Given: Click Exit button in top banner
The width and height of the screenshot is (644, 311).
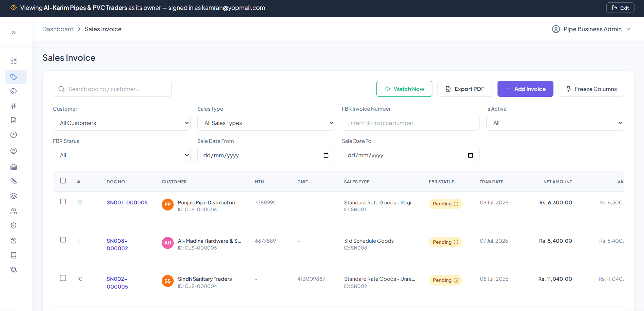Looking at the screenshot, I should [620, 8].
